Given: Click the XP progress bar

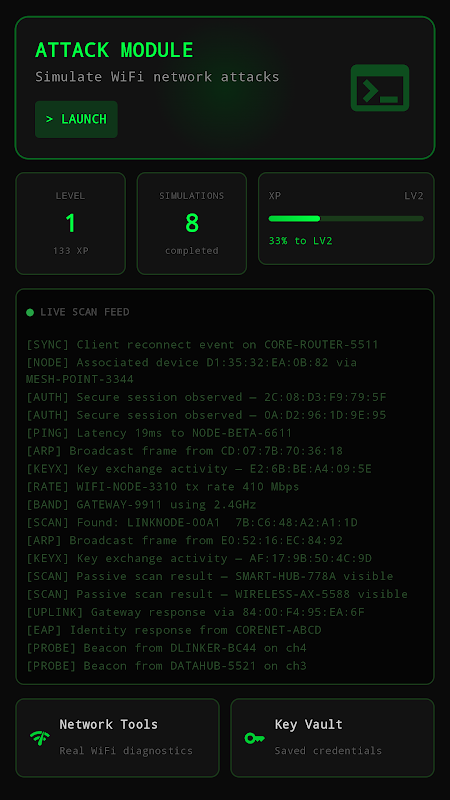Looking at the screenshot, I should point(346,218).
